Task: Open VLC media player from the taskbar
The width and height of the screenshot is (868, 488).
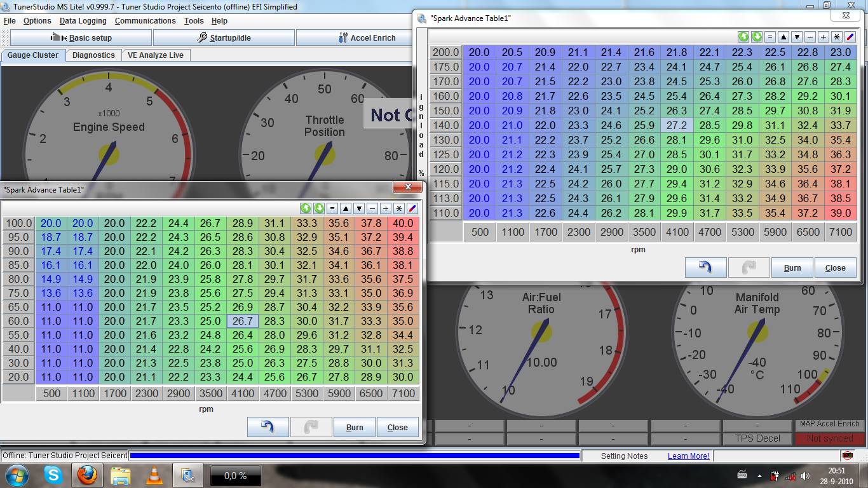Action: pyautogui.click(x=154, y=475)
